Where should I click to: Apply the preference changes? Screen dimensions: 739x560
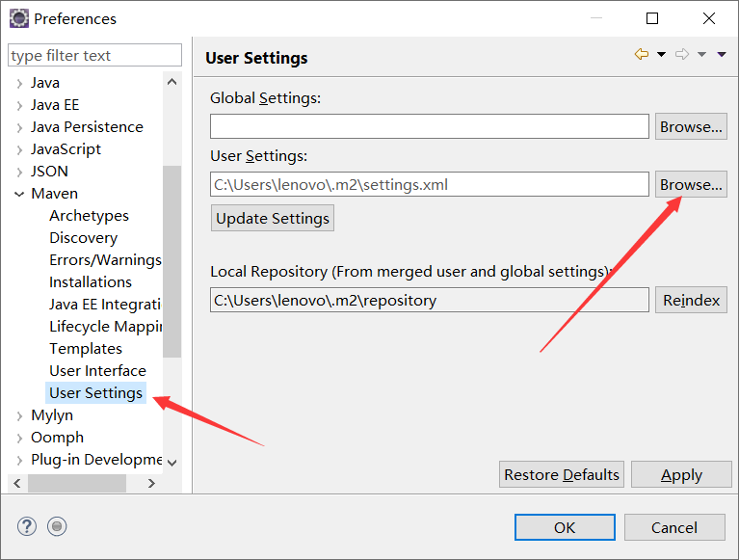point(681,474)
